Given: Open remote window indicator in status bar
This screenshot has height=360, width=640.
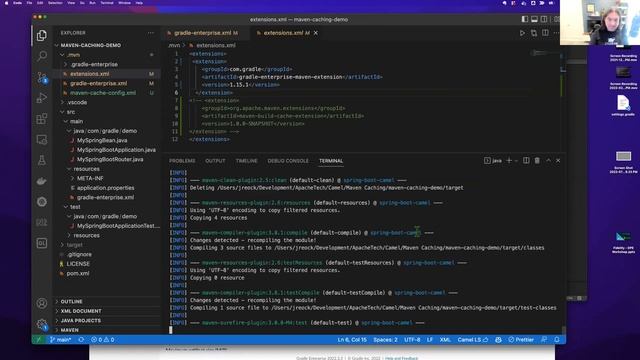Looking at the screenshot, I should tap(38, 340).
